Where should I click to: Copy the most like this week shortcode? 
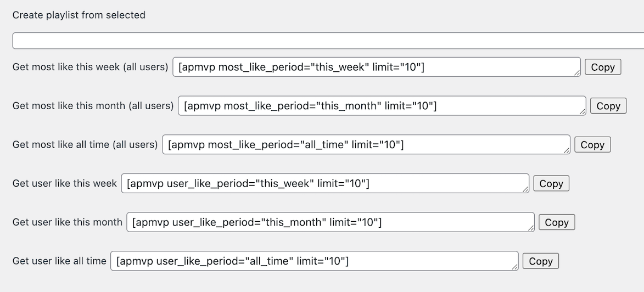tap(602, 67)
